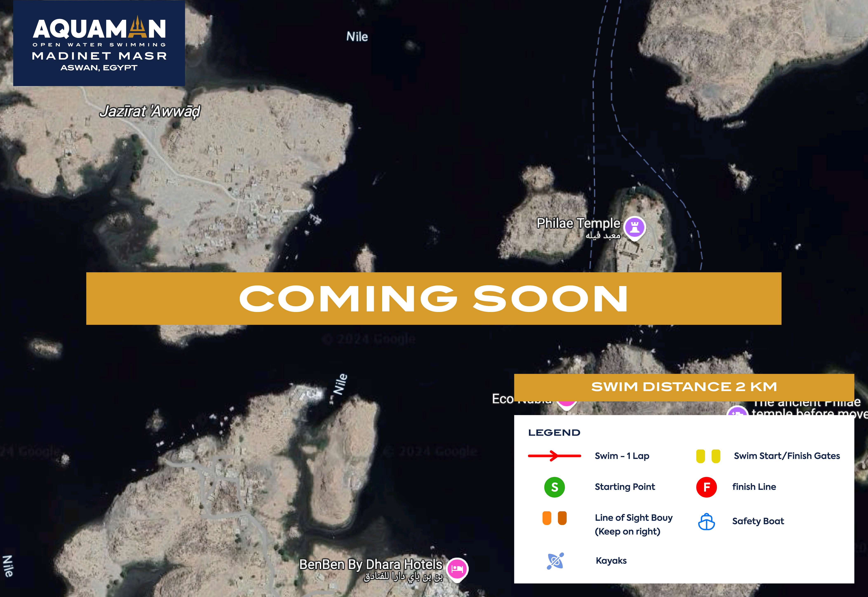
Task: Click the Aquaman logo at top left
Action: point(99,43)
